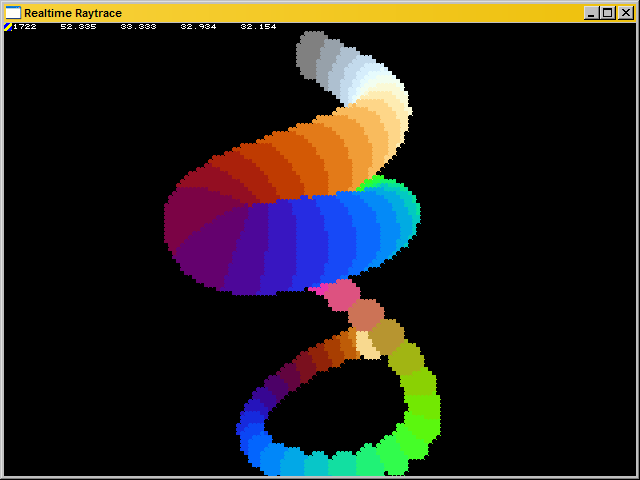Minimize the Realtime Raytrace window

coord(591,13)
